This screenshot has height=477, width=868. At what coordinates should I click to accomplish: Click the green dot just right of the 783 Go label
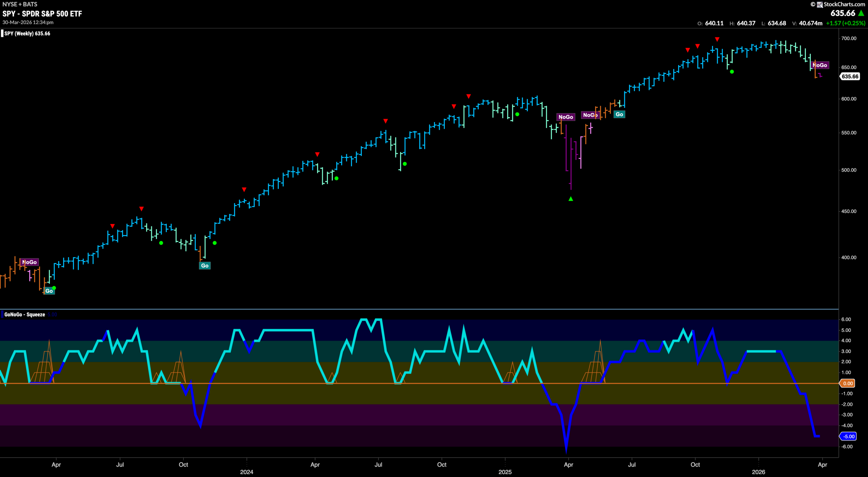point(215,243)
